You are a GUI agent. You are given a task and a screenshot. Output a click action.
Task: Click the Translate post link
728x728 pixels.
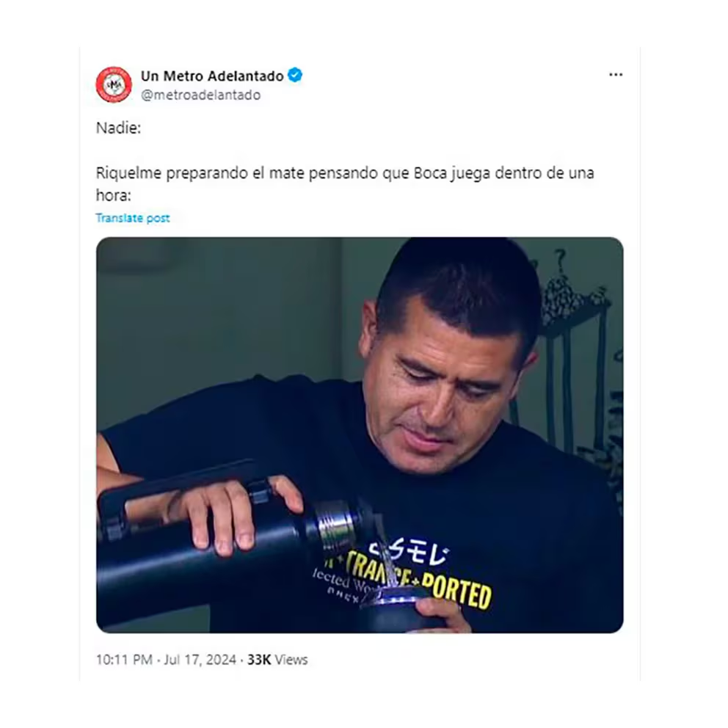click(x=133, y=218)
